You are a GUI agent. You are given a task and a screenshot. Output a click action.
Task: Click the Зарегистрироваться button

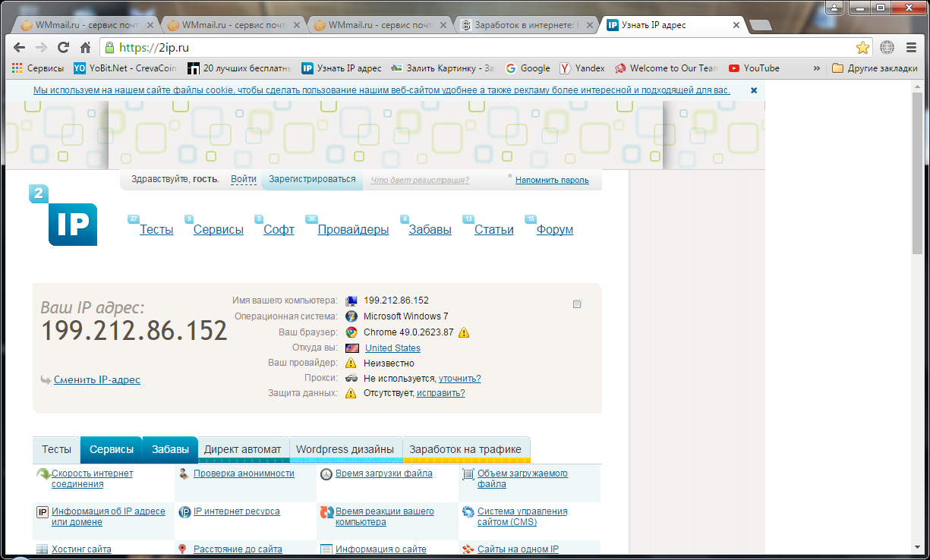312,180
